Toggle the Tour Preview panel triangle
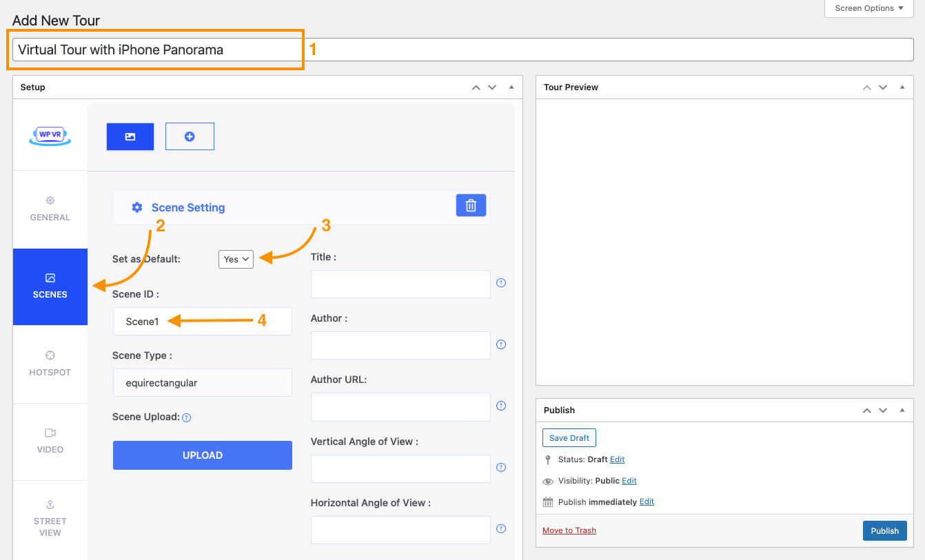 coord(902,87)
